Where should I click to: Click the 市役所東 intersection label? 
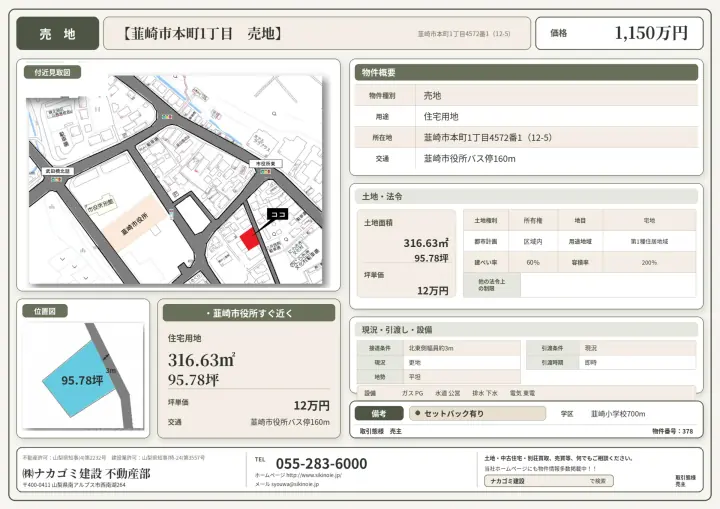(266, 164)
